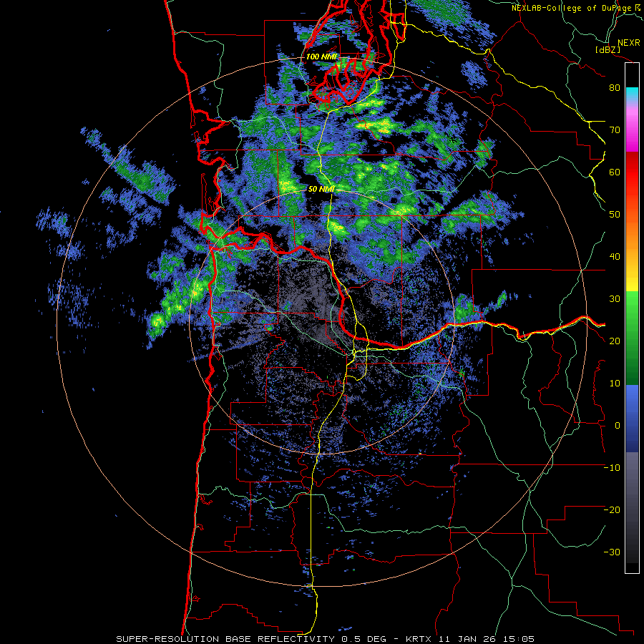Click the 50 value on dBZ scale
Viewport: 644px width, 644px height.
615,215
